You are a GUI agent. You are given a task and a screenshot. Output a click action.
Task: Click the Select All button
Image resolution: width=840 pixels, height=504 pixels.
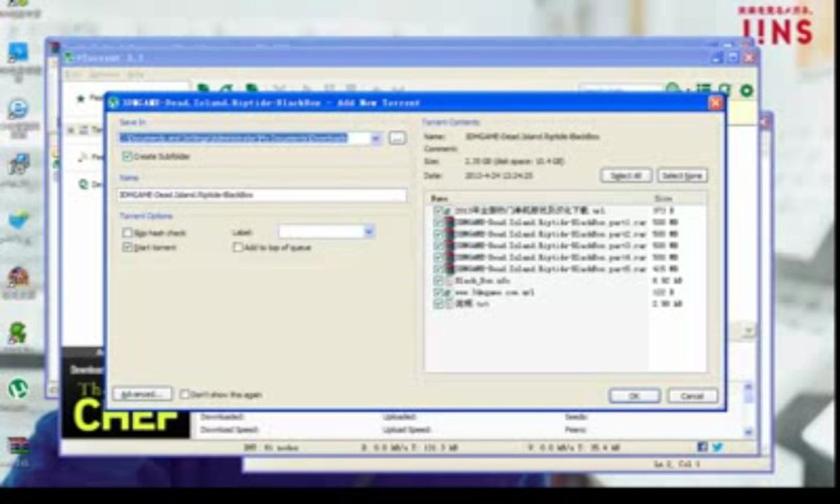(x=626, y=176)
